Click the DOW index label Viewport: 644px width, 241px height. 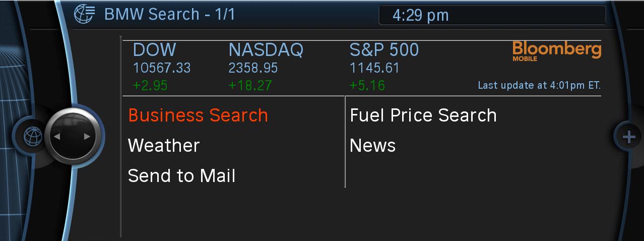[154, 50]
